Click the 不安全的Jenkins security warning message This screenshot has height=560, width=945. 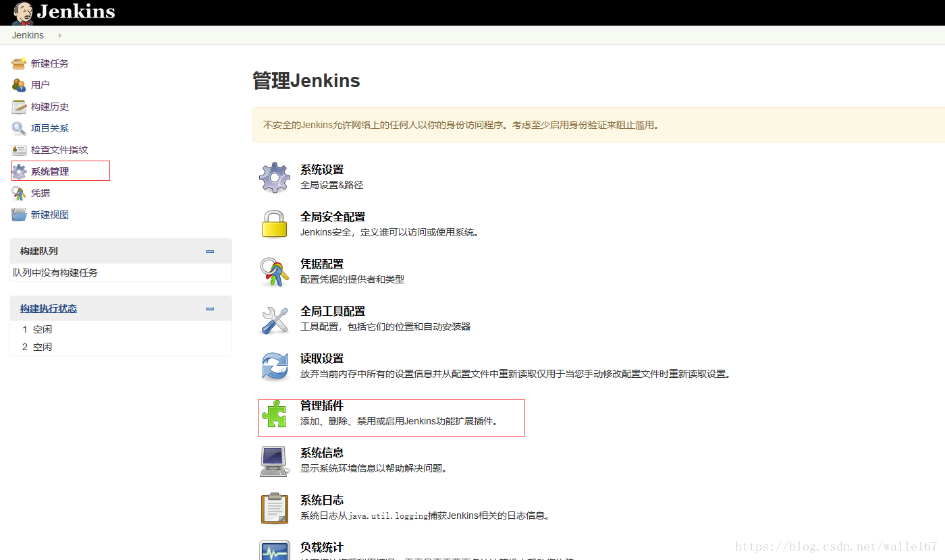click(x=461, y=125)
